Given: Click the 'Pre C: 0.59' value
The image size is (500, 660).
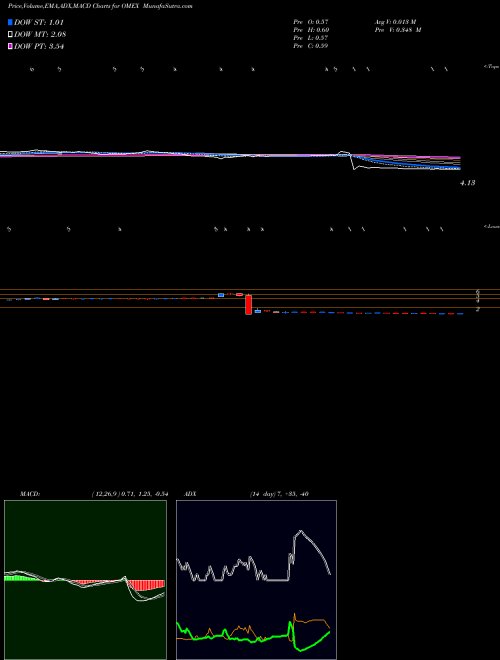Looking at the screenshot, I should point(311,46).
